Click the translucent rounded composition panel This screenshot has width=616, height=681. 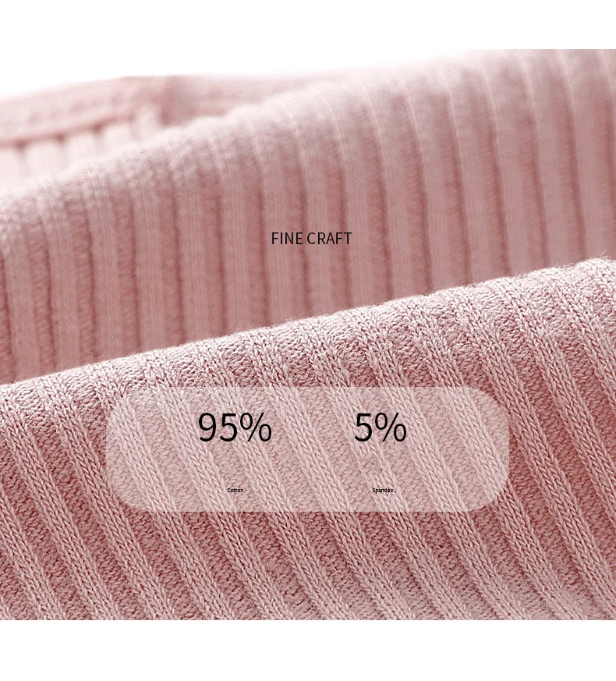308,449
